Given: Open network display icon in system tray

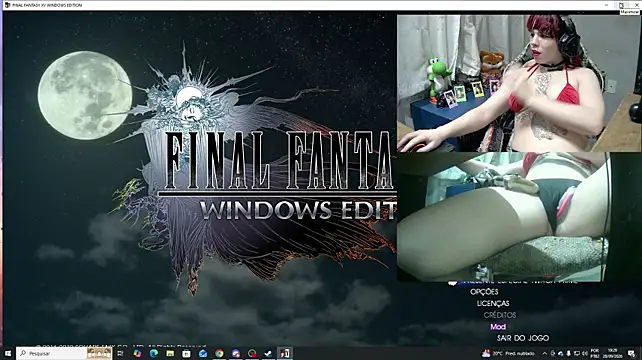Looking at the screenshot, I should (x=577, y=353).
